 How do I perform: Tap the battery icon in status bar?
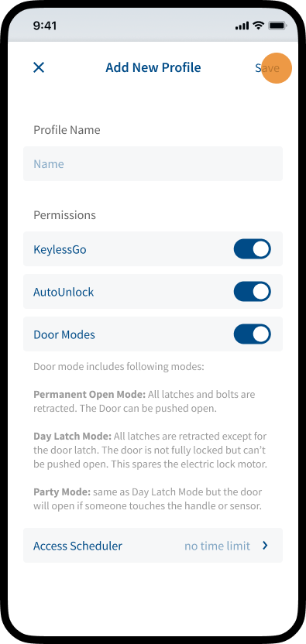pos(277,26)
